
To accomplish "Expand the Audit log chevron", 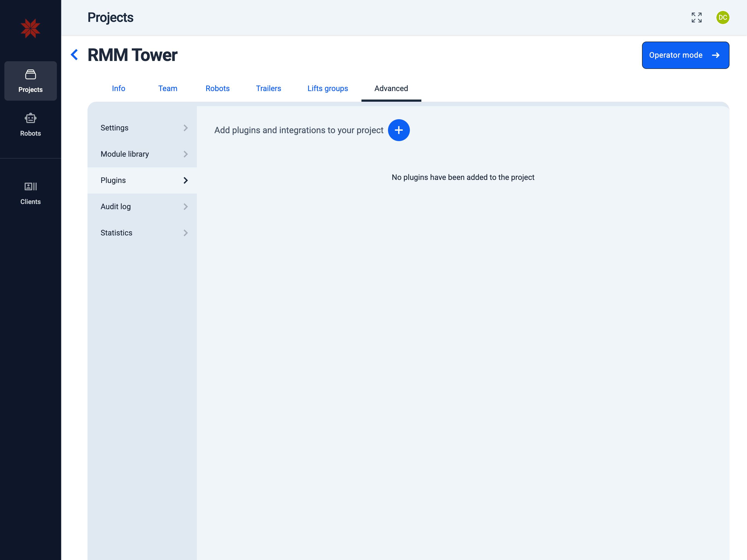I will [x=185, y=207].
